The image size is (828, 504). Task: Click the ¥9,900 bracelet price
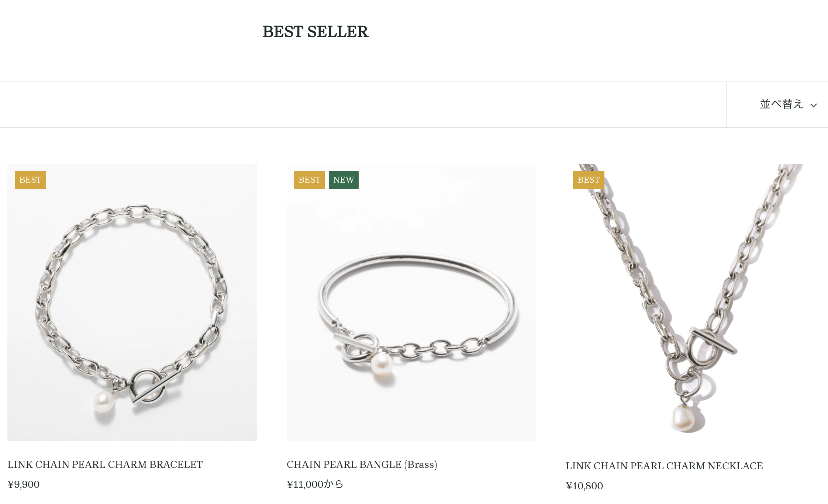24,484
